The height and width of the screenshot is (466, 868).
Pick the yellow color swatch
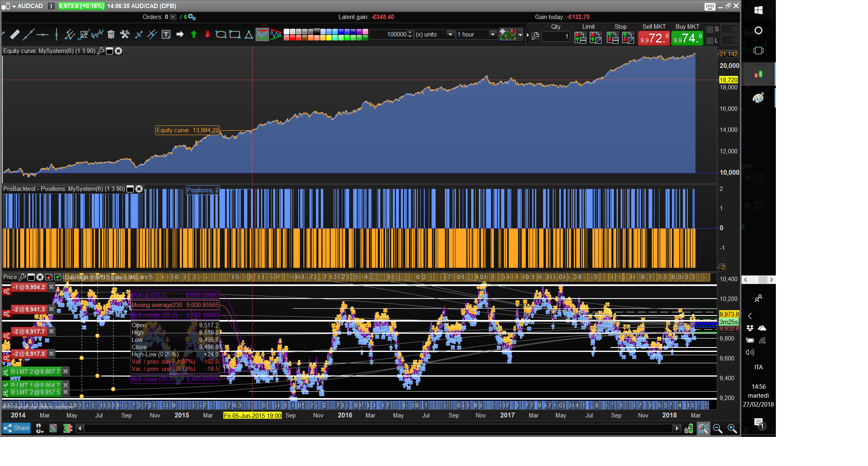coord(329,38)
